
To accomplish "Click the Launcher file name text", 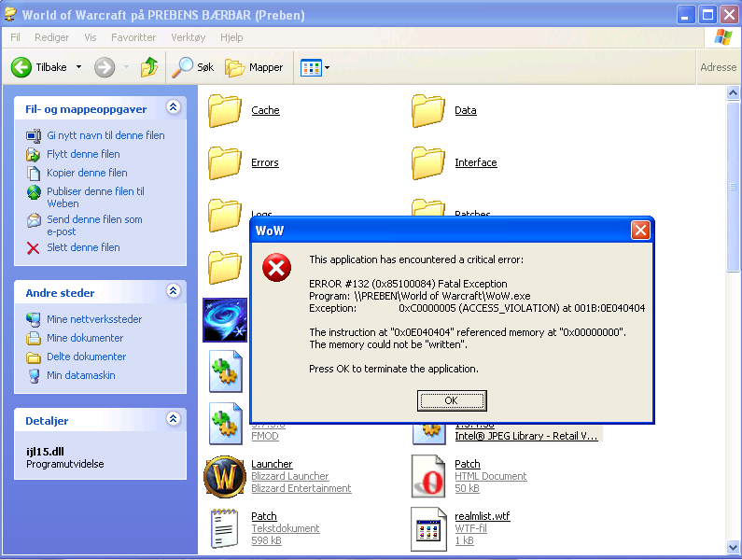I will click(x=272, y=464).
